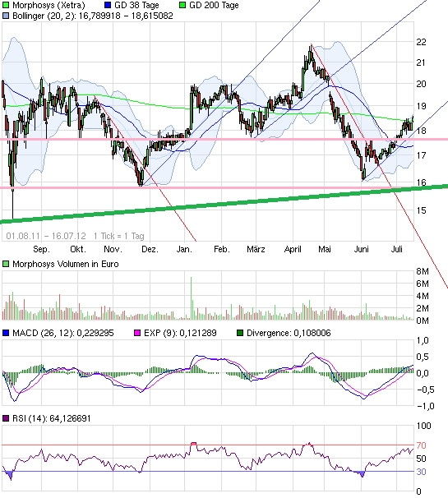Click the RSI axis value 50
448x498 pixels.
point(422,459)
